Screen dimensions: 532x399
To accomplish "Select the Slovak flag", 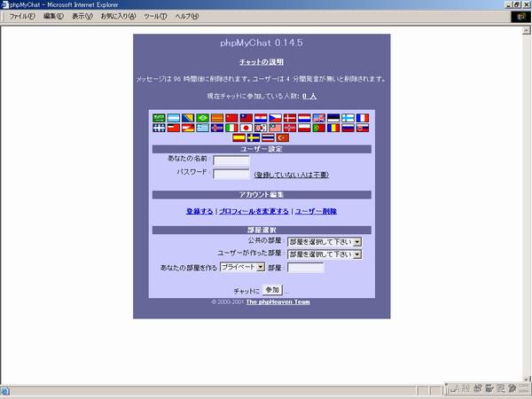I will pos(363,128).
